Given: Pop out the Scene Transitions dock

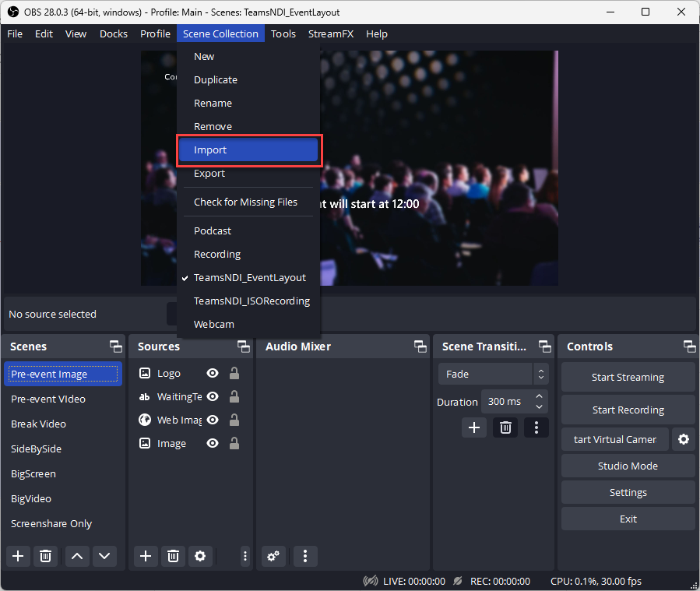Looking at the screenshot, I should (544, 347).
